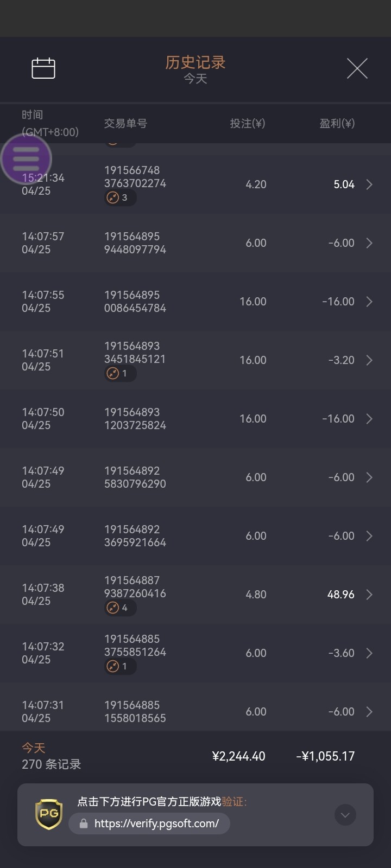This screenshot has height=868, width=391.
Task: Click the free spin badge showing 4
Action: (119, 608)
